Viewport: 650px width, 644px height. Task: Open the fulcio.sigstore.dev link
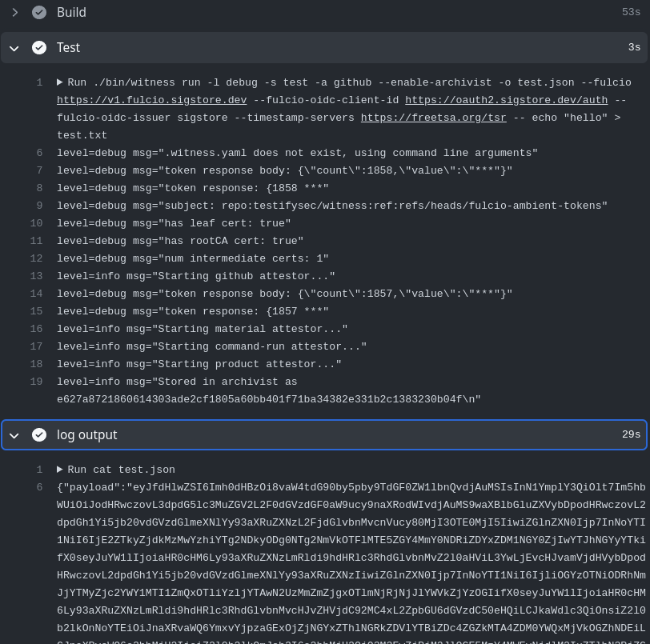point(151,100)
